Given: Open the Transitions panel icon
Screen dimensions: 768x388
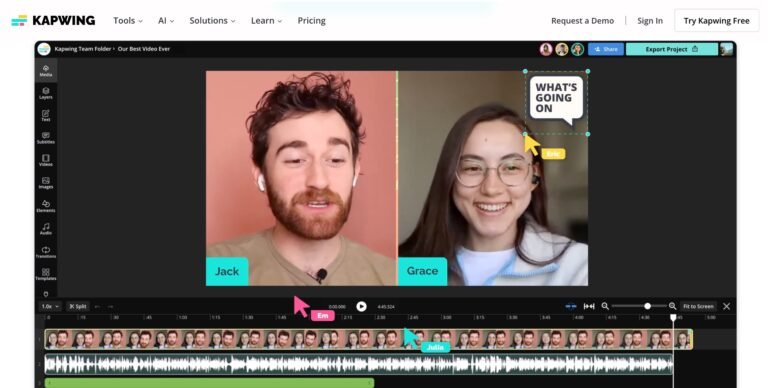Looking at the screenshot, I should (x=46, y=252).
